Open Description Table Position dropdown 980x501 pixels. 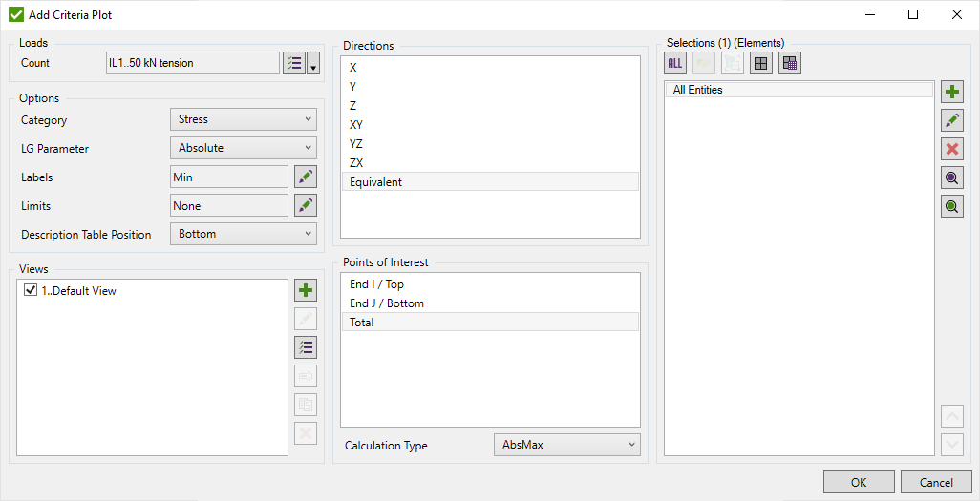point(243,234)
